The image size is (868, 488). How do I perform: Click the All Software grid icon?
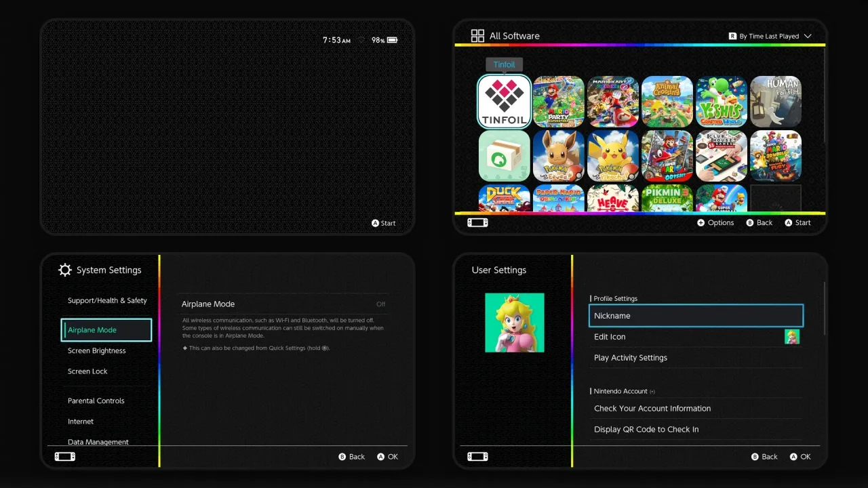pyautogui.click(x=477, y=36)
